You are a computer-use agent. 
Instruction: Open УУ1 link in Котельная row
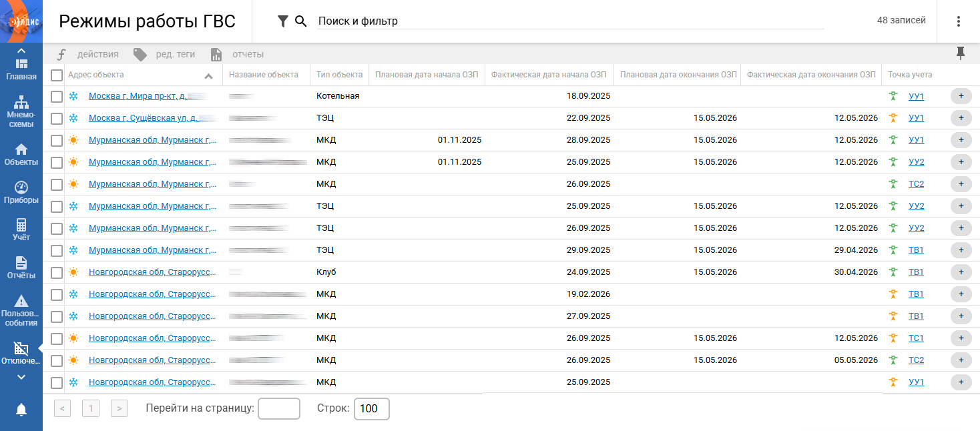click(916, 96)
